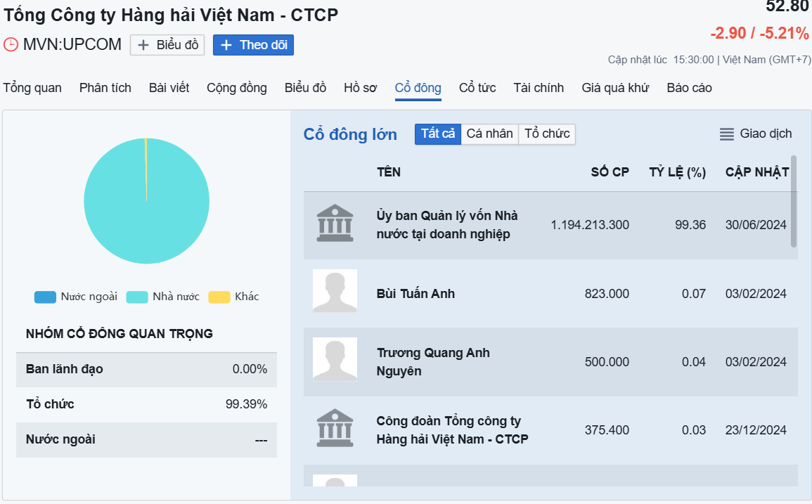Click the Cổ đông lớn heading
This screenshot has width=812, height=504.
tap(350, 135)
